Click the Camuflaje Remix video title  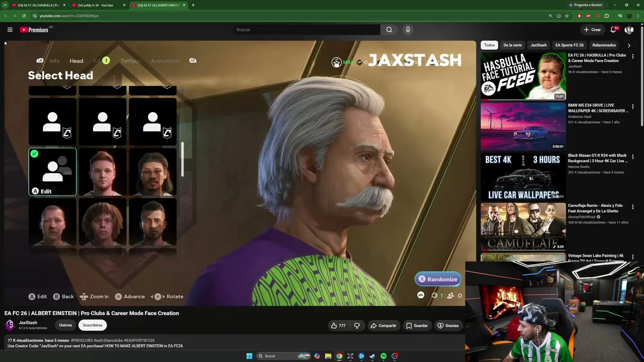(595, 209)
